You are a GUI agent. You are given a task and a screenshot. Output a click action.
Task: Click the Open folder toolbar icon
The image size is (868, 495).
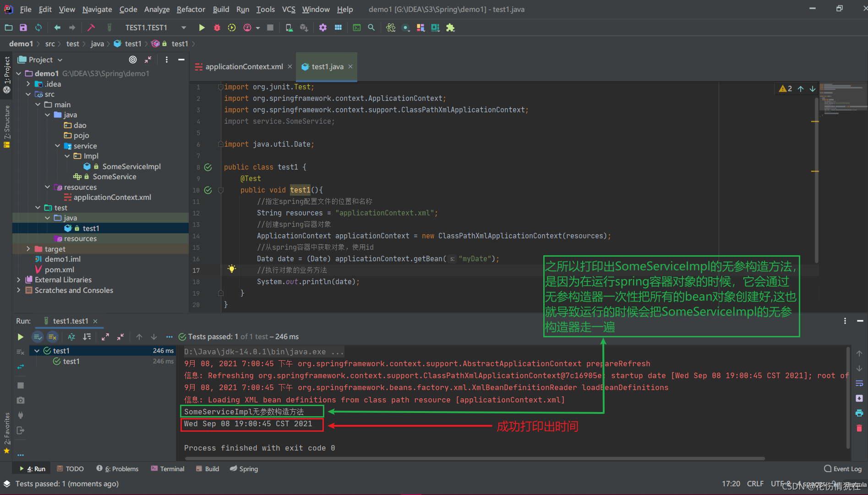pos(9,27)
